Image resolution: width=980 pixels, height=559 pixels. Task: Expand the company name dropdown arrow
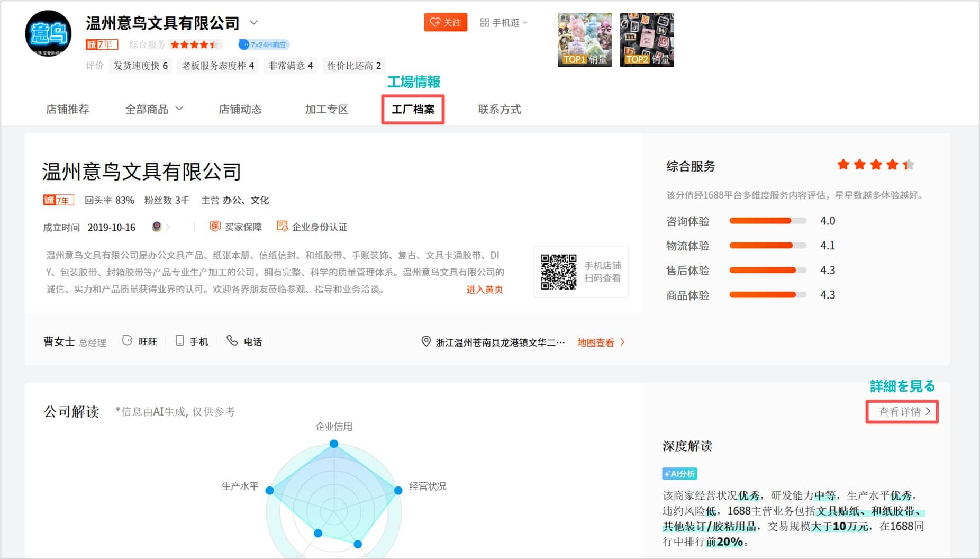253,22
